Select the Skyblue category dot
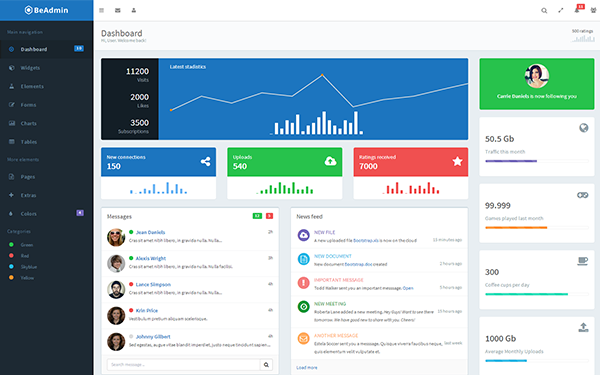Viewport: 600px width, 375px height. [11, 267]
